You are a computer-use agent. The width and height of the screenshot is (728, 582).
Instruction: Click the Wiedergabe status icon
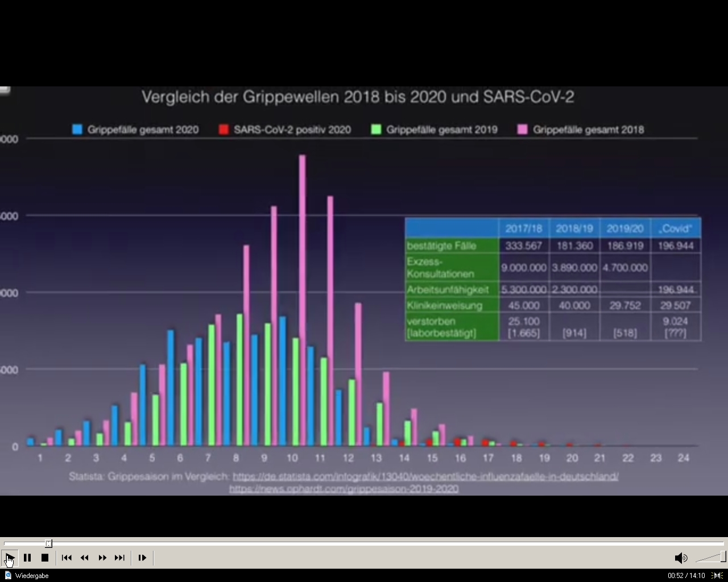8,576
